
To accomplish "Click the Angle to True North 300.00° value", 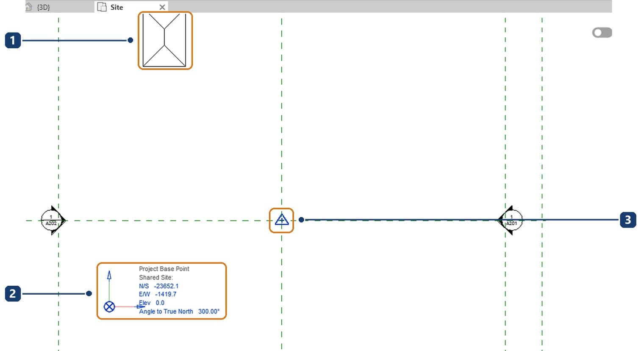I will tap(209, 311).
